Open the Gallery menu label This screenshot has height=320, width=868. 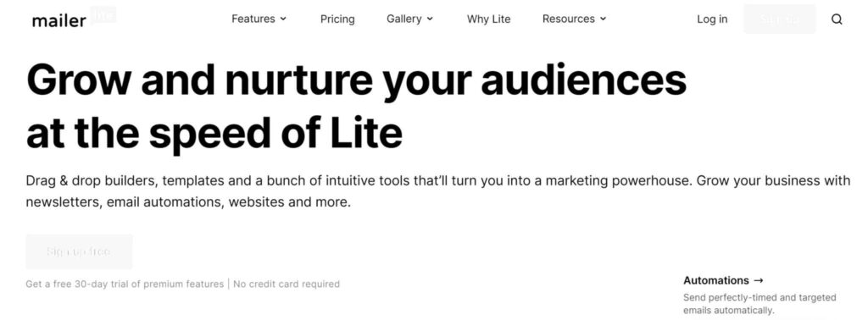coord(404,19)
